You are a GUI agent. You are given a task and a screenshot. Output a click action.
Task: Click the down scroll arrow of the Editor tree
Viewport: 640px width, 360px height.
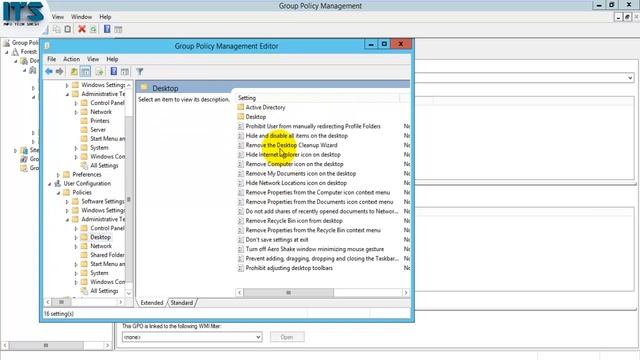129,293
